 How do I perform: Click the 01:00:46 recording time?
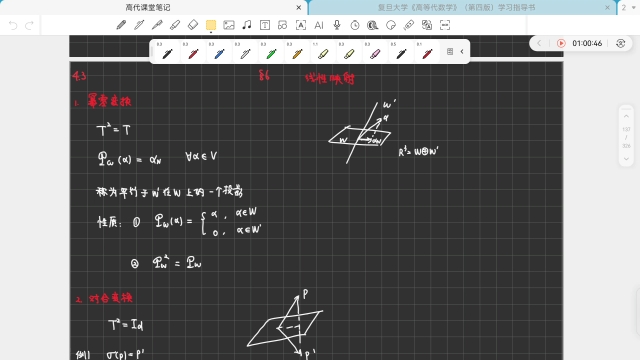[587, 43]
